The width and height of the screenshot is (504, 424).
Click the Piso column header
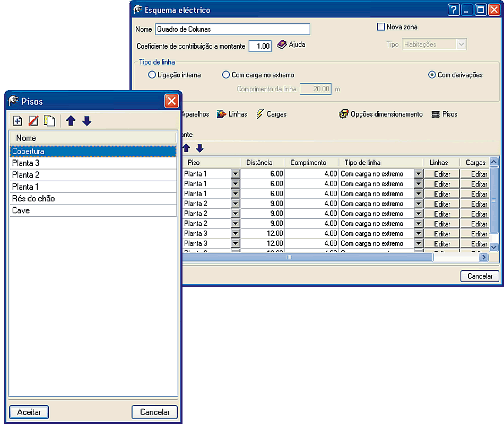coord(212,163)
